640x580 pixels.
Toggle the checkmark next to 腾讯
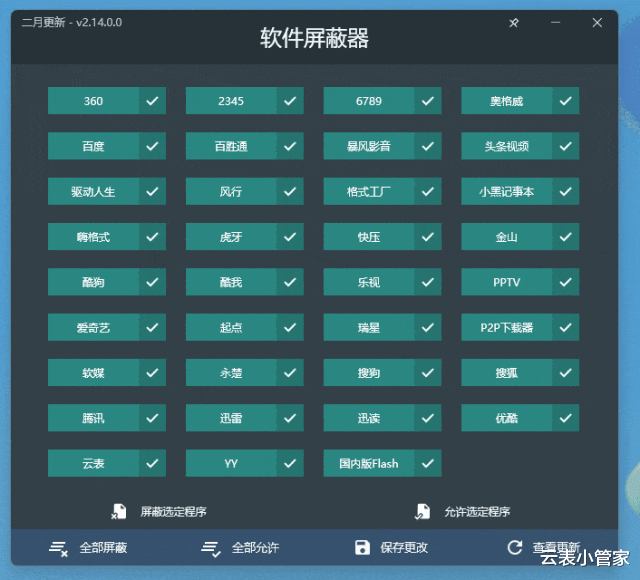(x=152, y=418)
